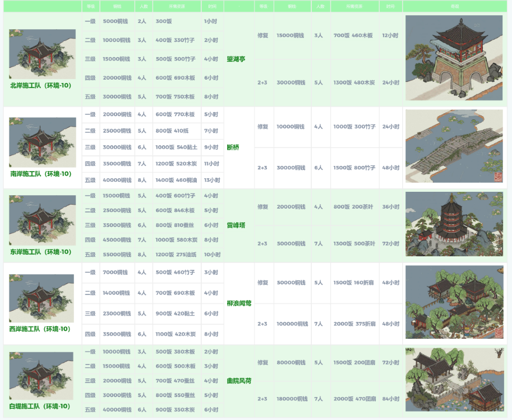Click the 柳浪闻莺 building name
This screenshot has height=420, width=512.
[239, 303]
